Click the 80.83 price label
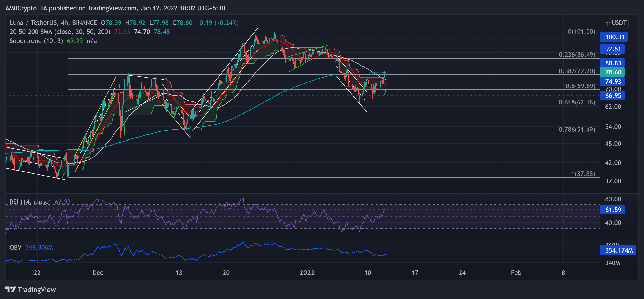Screen dimensions: 644x299 [613, 63]
